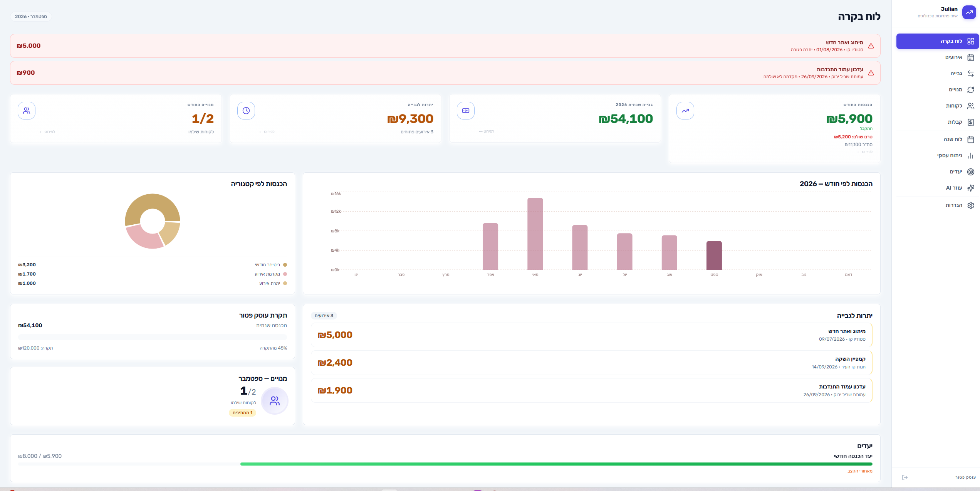This screenshot has height=491, width=980.
Task: Select the גבייה arrows icon in sidebar
Action: (x=971, y=74)
